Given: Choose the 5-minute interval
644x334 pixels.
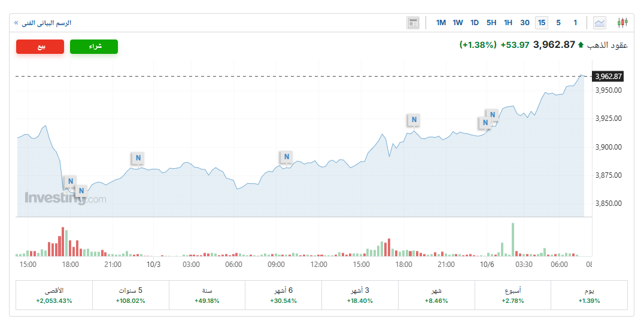Looking at the screenshot, I should (558, 23).
